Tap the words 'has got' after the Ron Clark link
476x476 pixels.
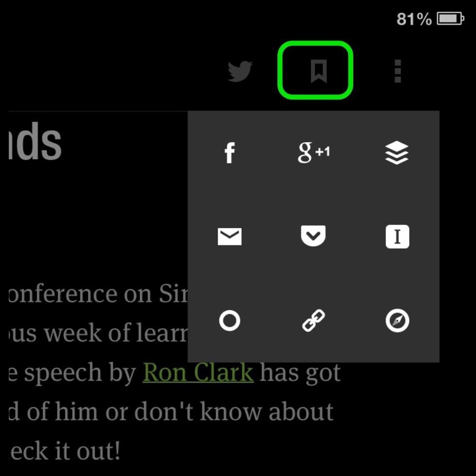300,373
